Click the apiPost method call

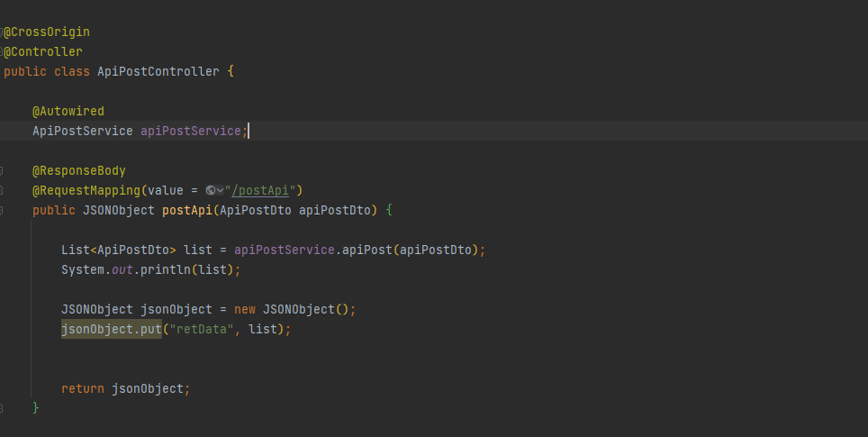point(367,250)
